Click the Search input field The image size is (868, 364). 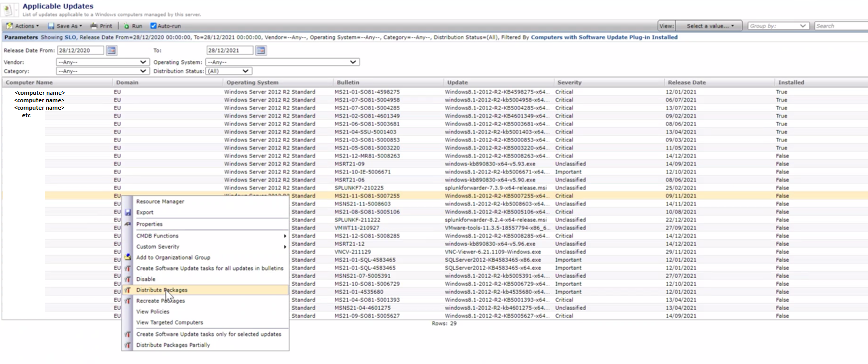tap(841, 26)
